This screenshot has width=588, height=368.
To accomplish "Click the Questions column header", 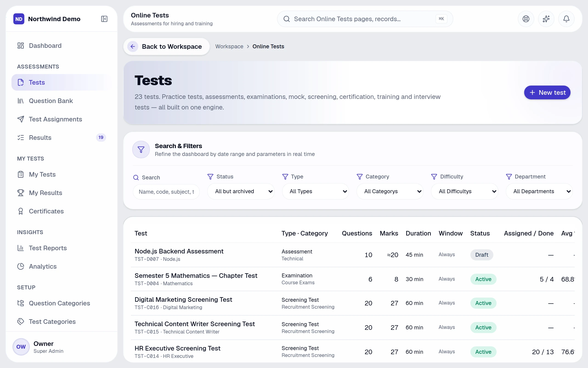I will tap(357, 233).
